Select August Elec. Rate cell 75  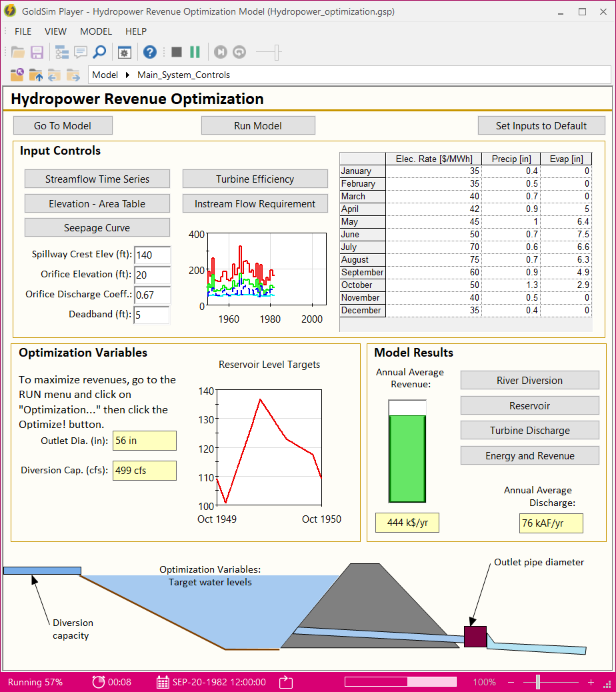[x=433, y=259]
